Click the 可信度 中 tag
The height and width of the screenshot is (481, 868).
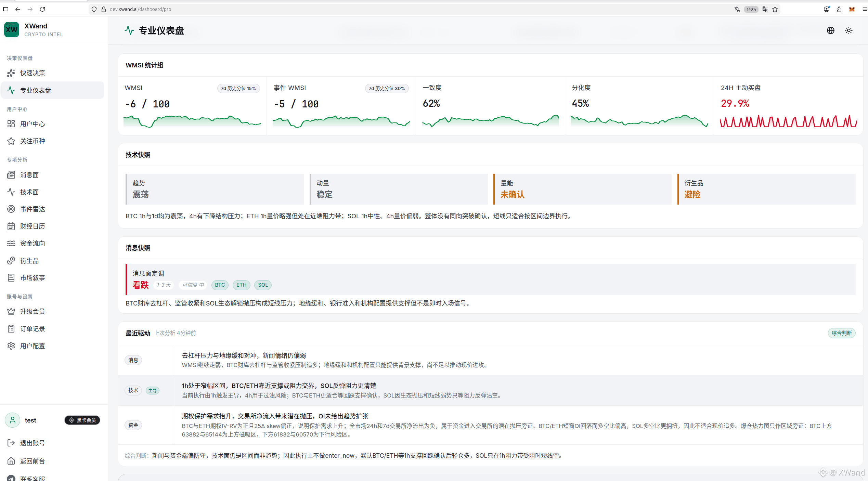click(x=193, y=285)
